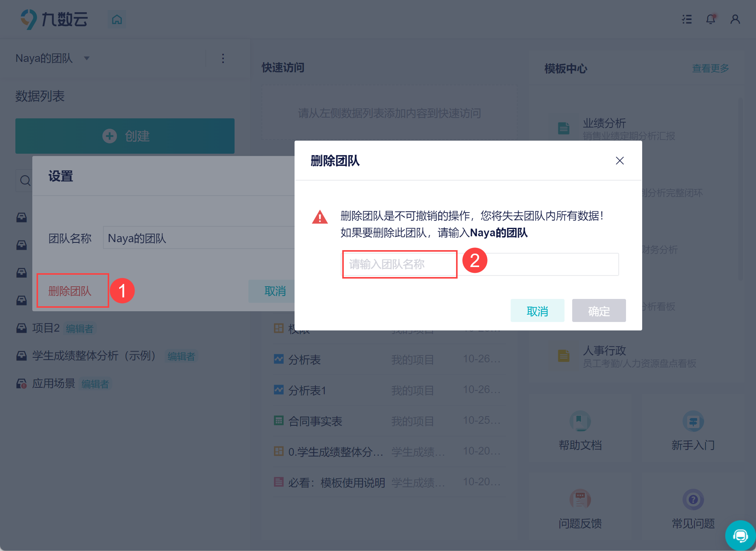Image resolution: width=756 pixels, height=551 pixels.
Task: Click the search magnifier icon in sidebar
Action: pyautogui.click(x=25, y=180)
